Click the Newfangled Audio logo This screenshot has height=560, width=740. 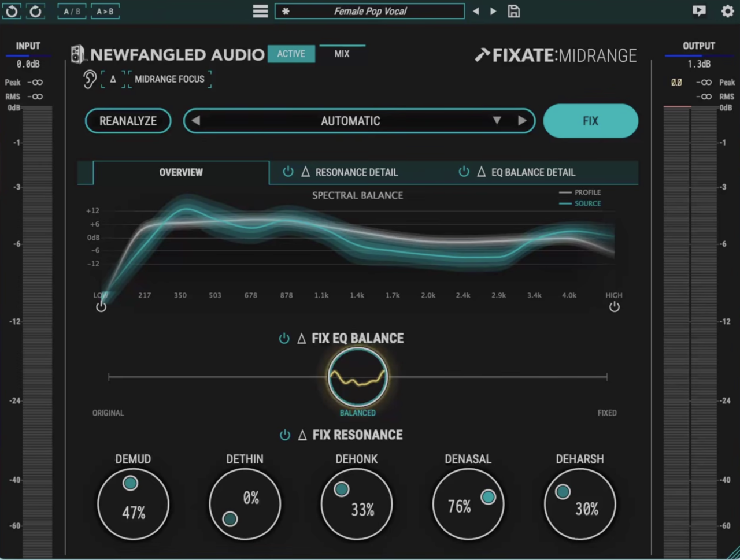[167, 54]
